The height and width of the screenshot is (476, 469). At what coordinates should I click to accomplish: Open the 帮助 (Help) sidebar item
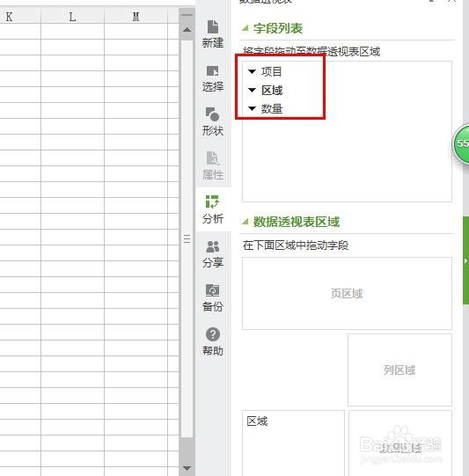click(x=213, y=341)
